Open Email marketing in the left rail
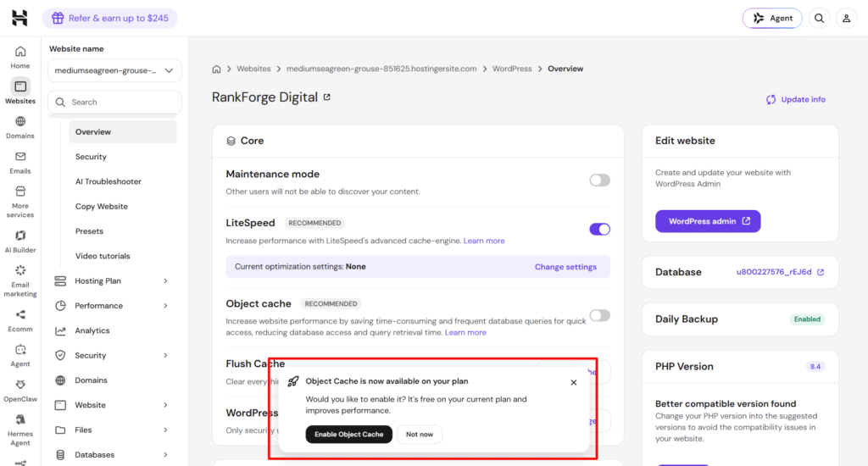Screen dimensions: 868x466 (x=20, y=281)
